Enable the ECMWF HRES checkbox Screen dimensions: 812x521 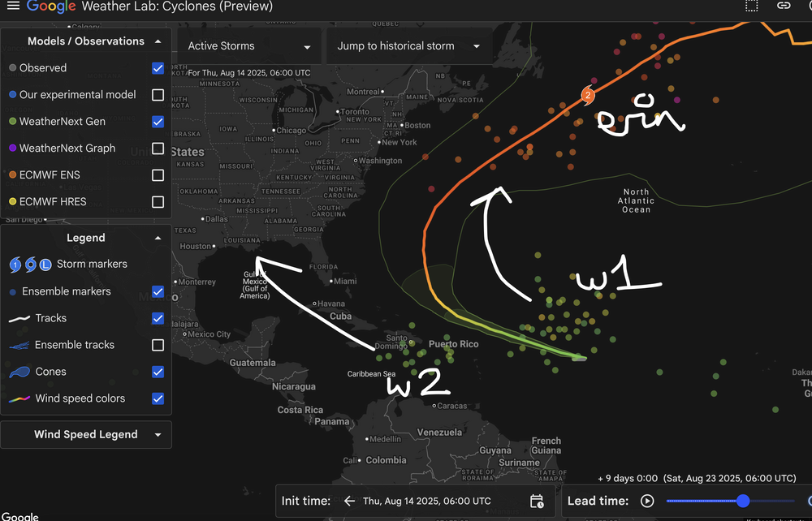[x=158, y=202]
